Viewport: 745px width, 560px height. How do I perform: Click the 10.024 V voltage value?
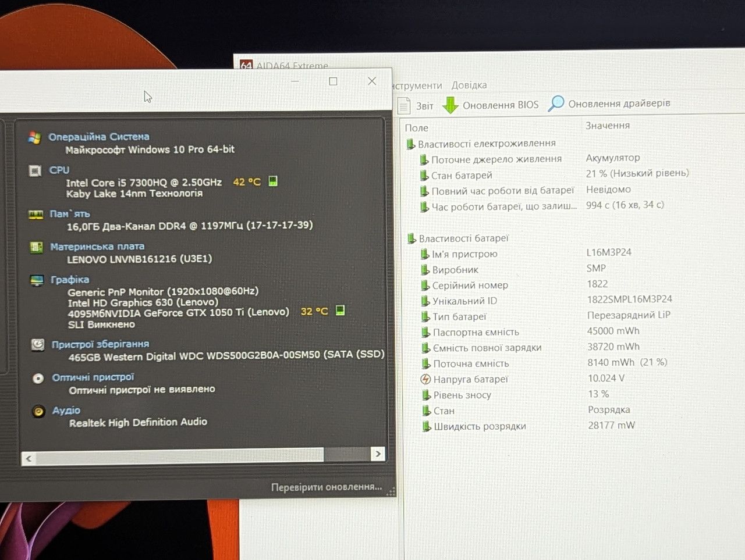click(606, 378)
